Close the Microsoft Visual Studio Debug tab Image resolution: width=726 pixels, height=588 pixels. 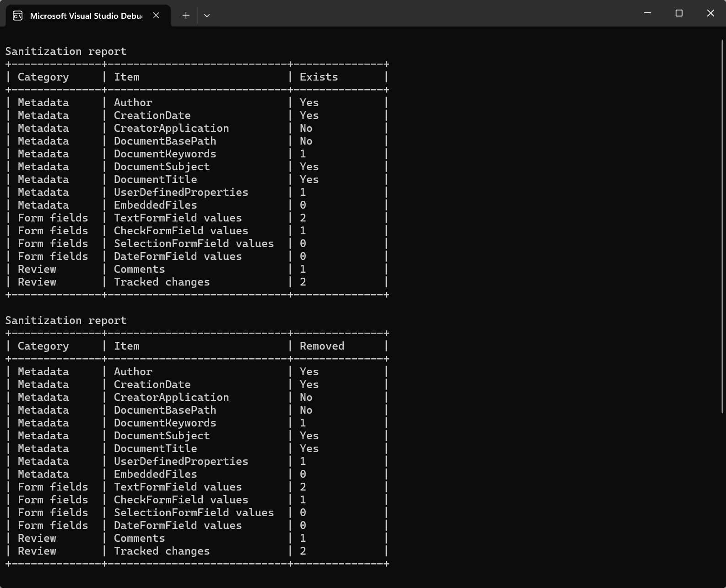(156, 16)
